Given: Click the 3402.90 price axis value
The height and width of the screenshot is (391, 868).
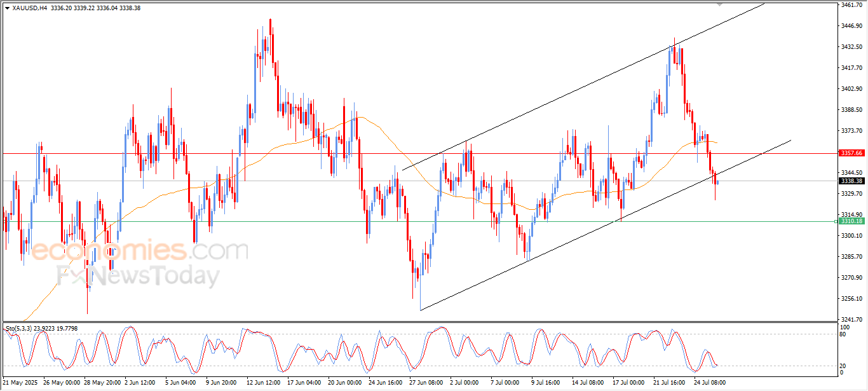Looking at the screenshot, I should pyautogui.click(x=851, y=89).
